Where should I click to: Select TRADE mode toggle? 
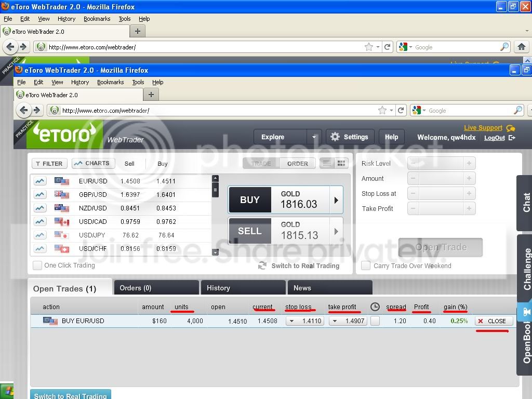coord(261,164)
